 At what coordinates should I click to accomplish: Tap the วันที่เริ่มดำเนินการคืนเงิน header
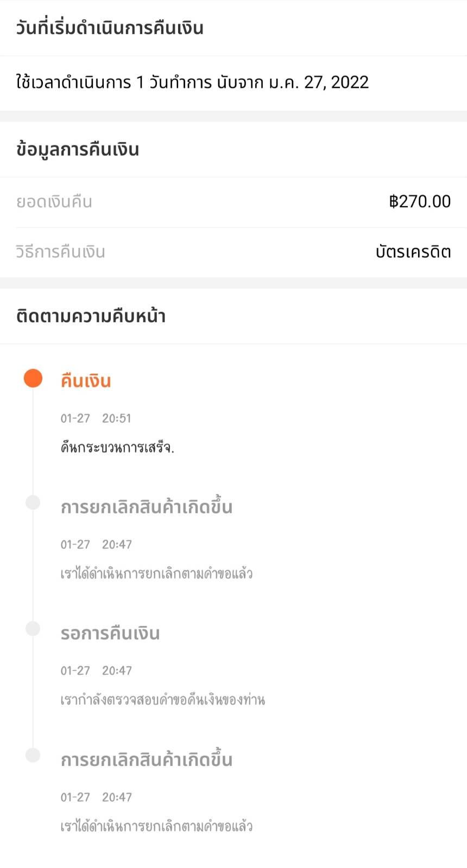110,28
